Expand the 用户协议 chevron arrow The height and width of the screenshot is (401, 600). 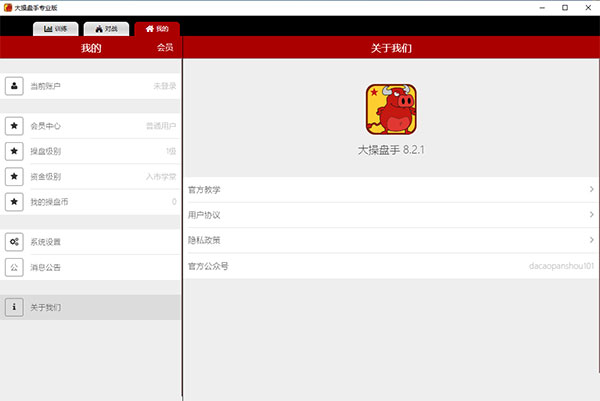point(592,214)
